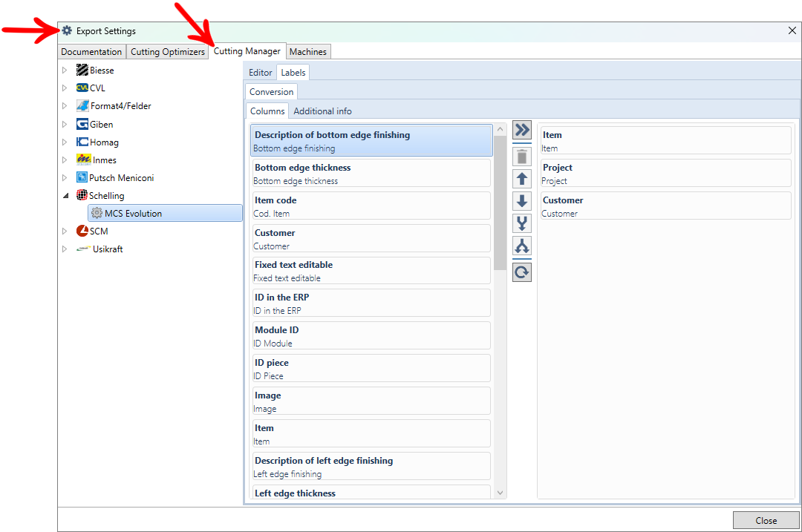Expand the Putsch Meniconi tree node
The width and height of the screenshot is (802, 532).
(65, 178)
